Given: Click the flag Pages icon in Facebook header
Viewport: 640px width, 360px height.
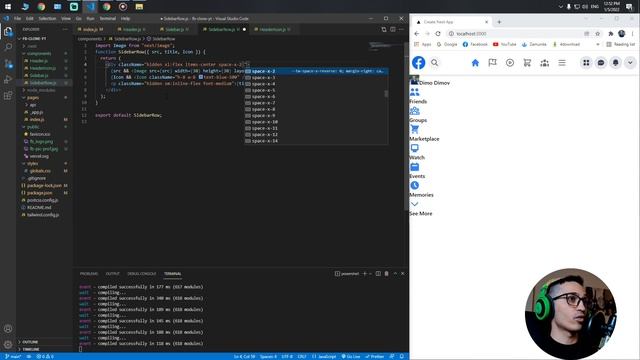Looking at the screenshot, I should [492, 62].
